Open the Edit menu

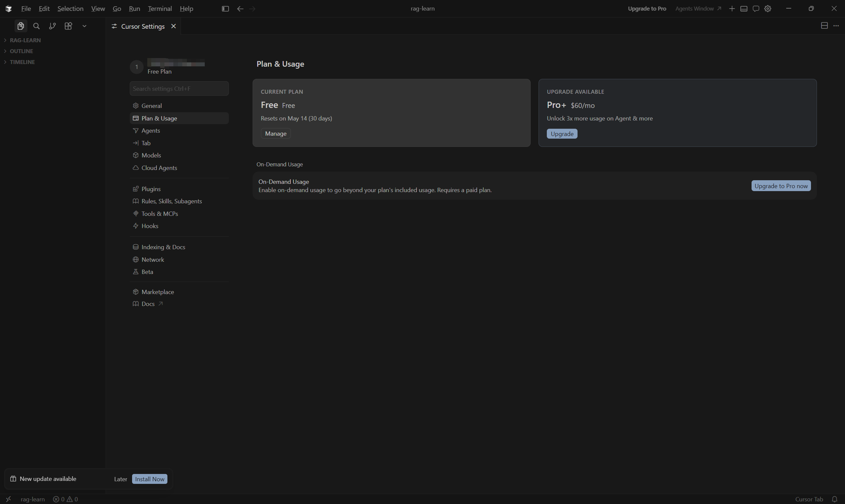tap(44, 9)
